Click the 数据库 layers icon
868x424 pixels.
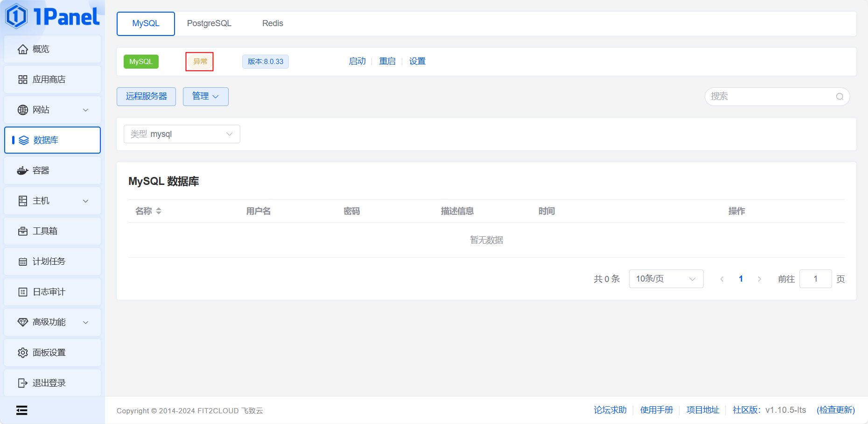tap(24, 140)
